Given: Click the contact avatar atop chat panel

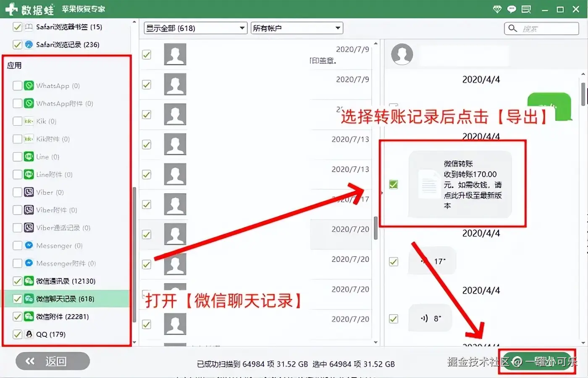Looking at the screenshot, I should click(402, 54).
